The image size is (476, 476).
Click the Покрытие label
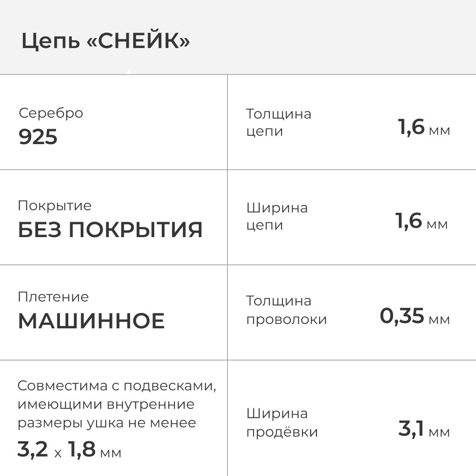(55, 206)
